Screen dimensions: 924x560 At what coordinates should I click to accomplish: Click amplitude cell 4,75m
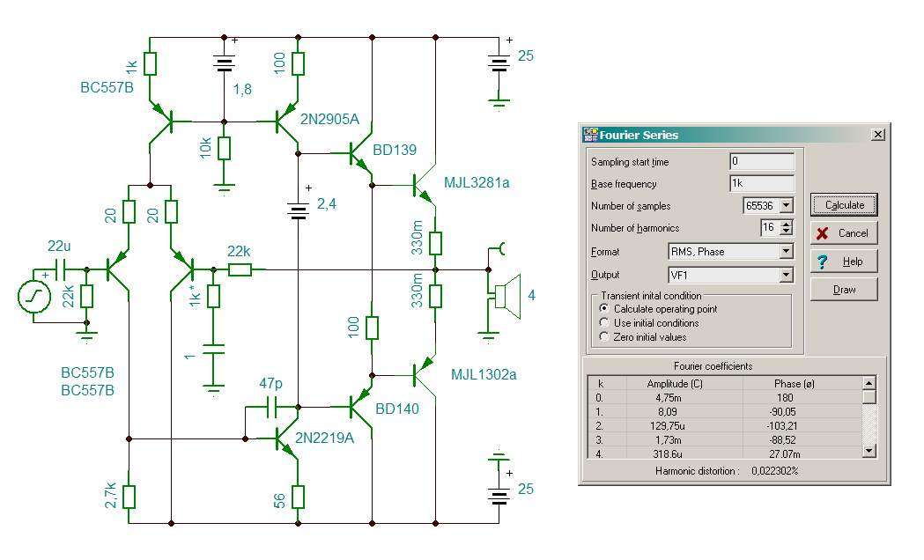668,397
